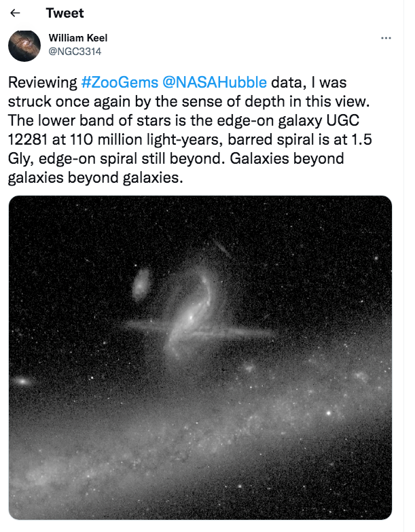Click the small oval galaxy upper left in the photo
The image size is (415, 532).
142,283
